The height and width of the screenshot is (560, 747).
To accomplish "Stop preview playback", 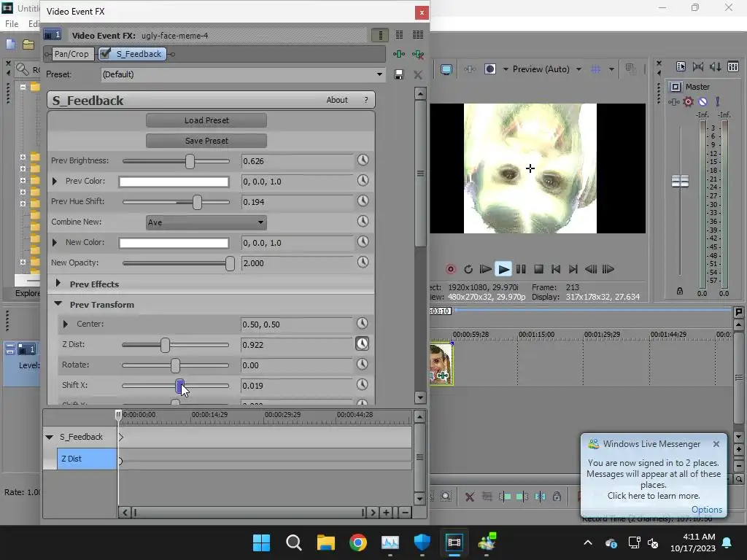I will click(538, 270).
